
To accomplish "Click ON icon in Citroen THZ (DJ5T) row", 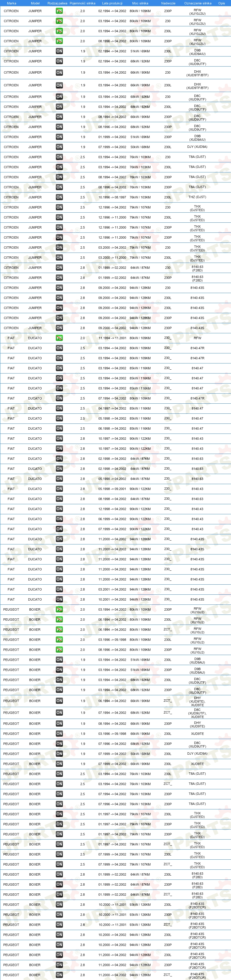I will point(59,197).
